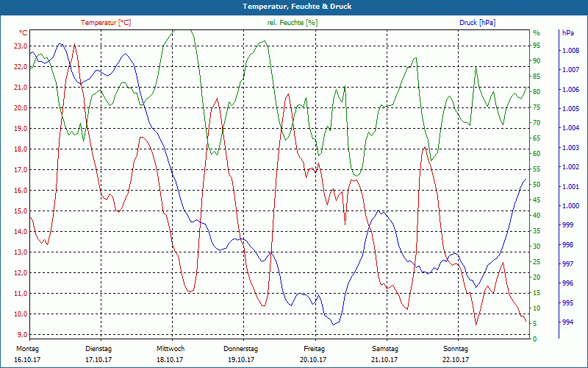Viewport: 588px width, 368px height.
Task: Click the 18,0 temperature axis value
Action: click(x=21, y=149)
